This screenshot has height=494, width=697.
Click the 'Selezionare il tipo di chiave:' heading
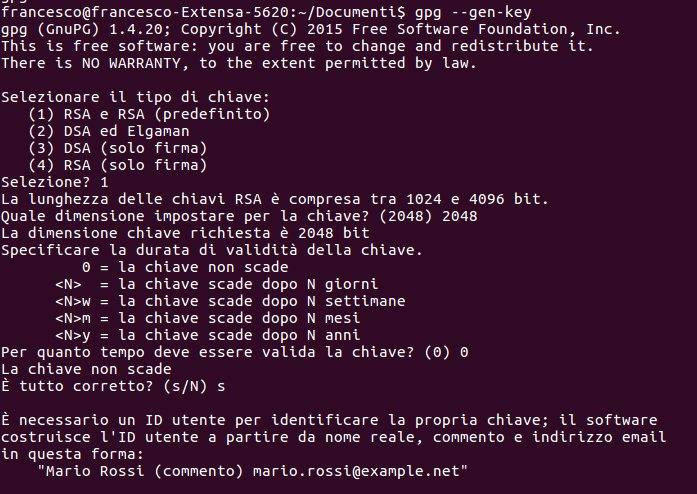136,97
